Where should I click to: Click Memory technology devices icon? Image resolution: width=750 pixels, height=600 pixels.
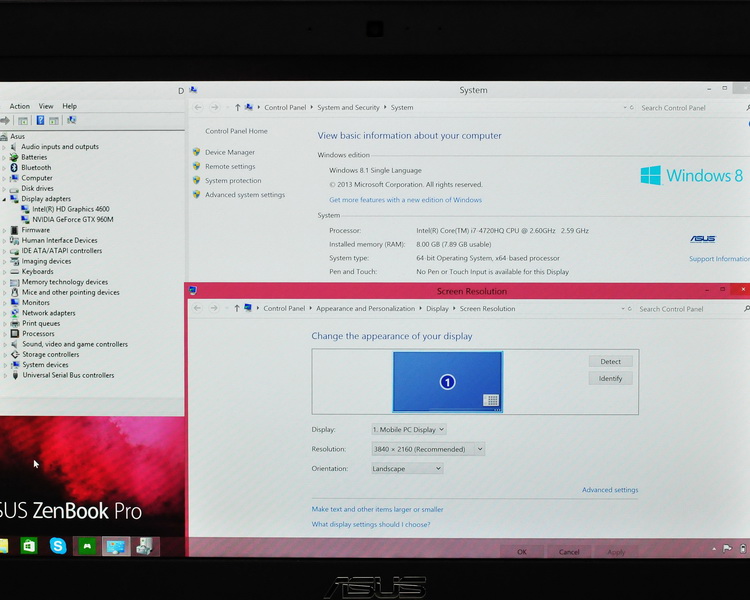pyautogui.click(x=14, y=282)
